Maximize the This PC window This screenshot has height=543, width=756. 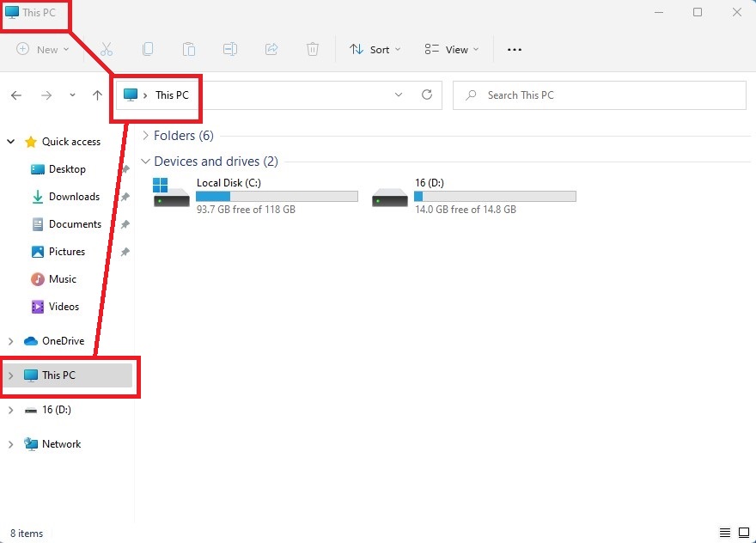click(698, 12)
